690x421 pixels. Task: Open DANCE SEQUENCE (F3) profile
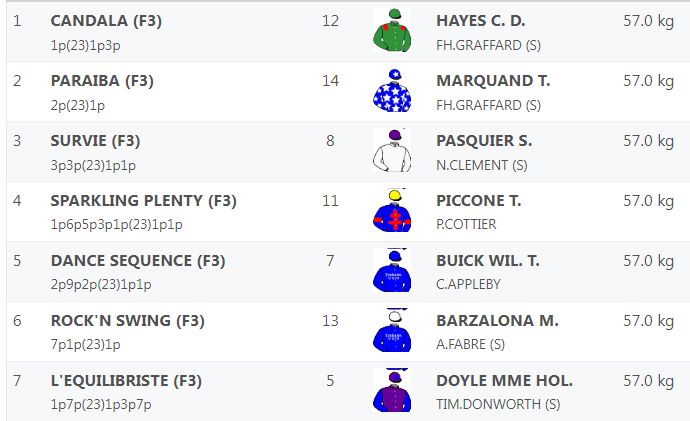pyautogui.click(x=138, y=260)
